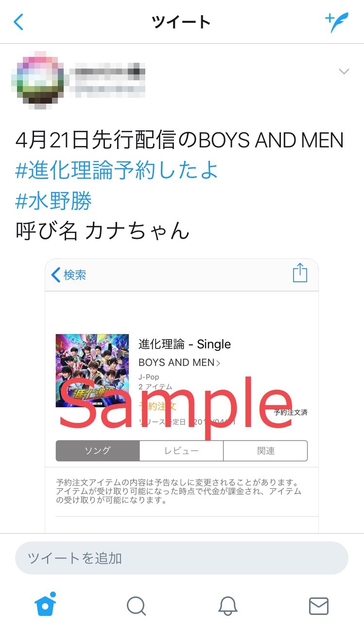Select the ソング tab
Viewport: 364px width, 630px height.
coord(98,450)
